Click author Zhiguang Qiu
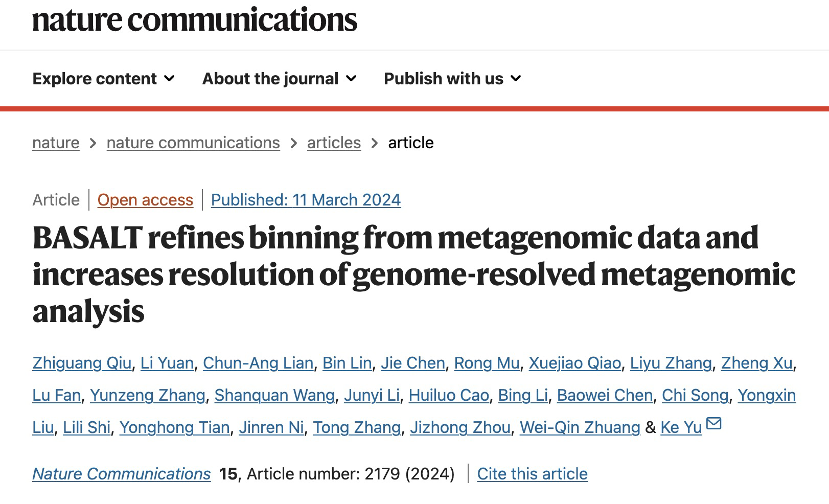The width and height of the screenshot is (829, 504). tap(82, 363)
